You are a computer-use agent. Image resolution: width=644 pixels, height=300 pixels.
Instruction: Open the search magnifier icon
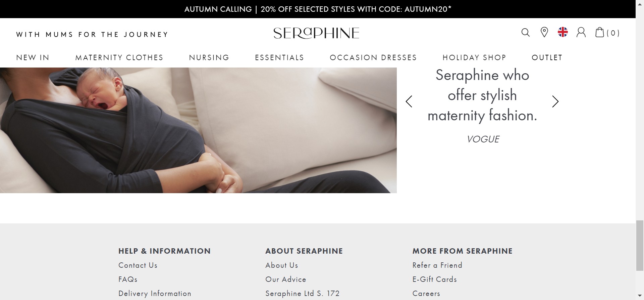click(x=525, y=33)
